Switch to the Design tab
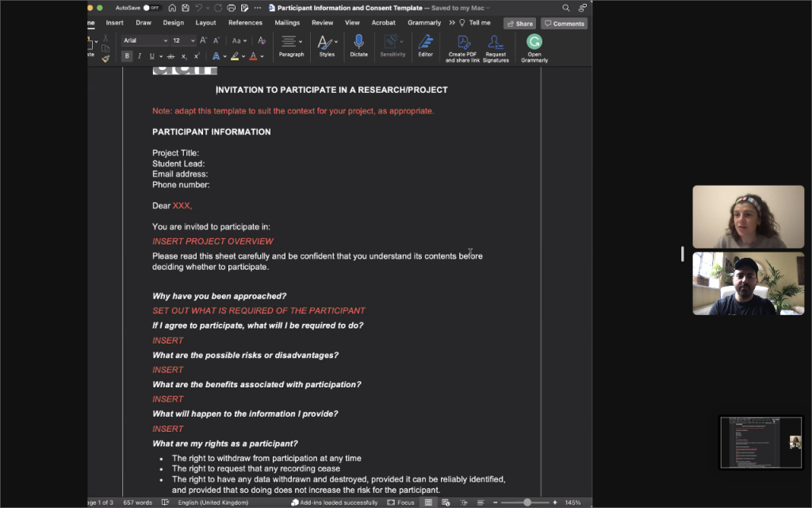This screenshot has width=812, height=508. (174, 23)
